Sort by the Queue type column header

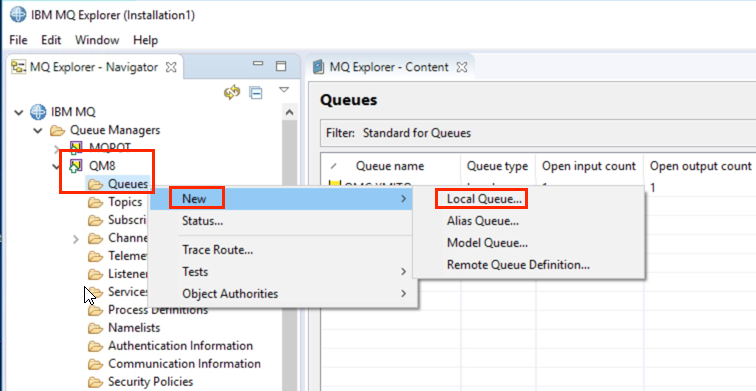coord(497,166)
